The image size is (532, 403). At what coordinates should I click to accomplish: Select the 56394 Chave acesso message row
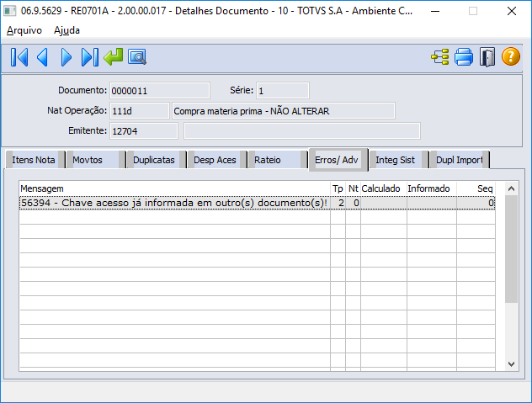click(257, 203)
